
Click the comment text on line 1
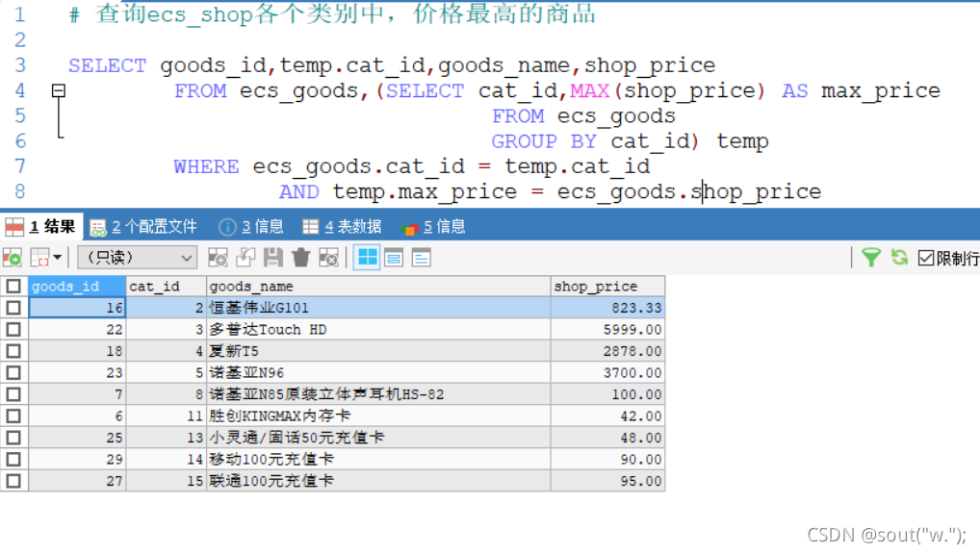point(332,14)
